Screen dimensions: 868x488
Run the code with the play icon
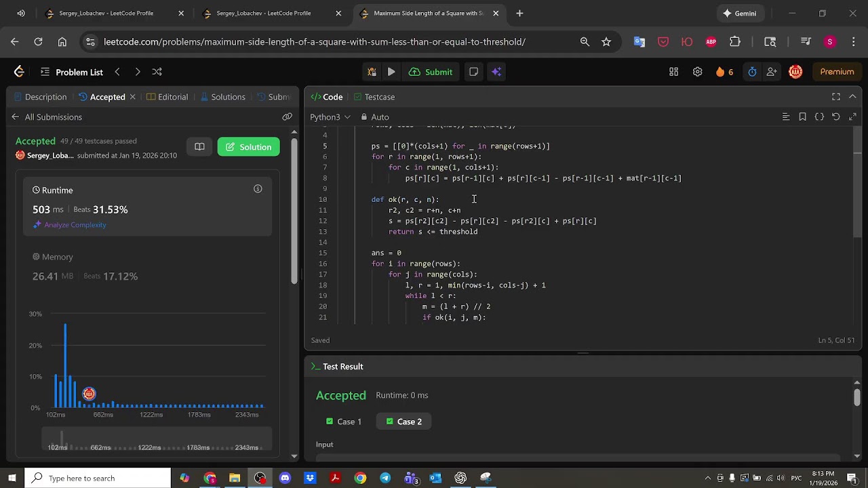(x=391, y=72)
